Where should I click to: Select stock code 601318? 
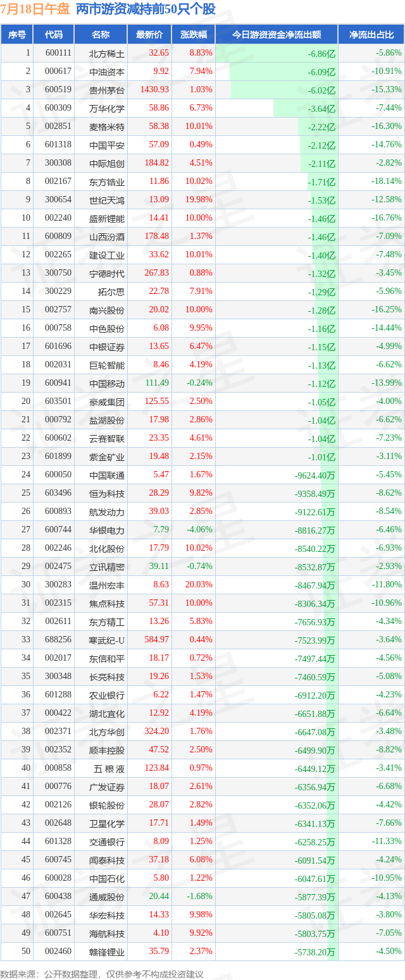coord(58,145)
